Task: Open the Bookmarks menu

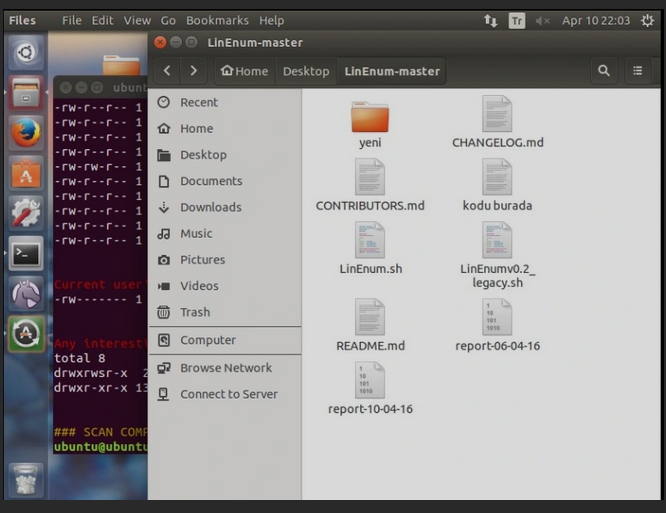Action: point(217,20)
